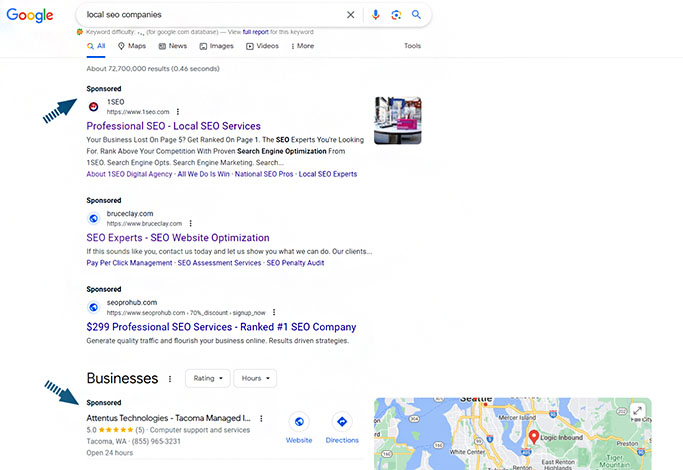Select the All results tab
This screenshot has width=683, height=470.
[x=96, y=46]
